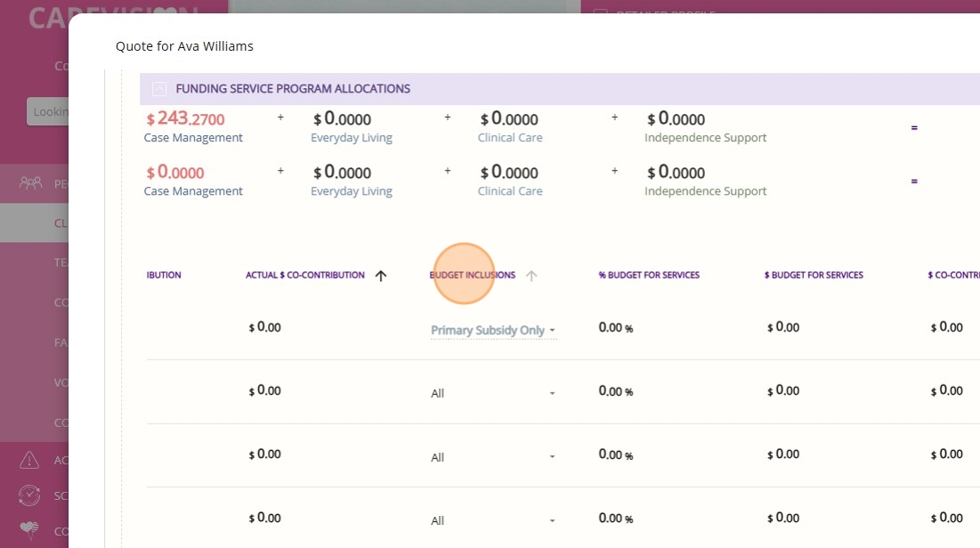
Task: Click the grey sort arrow beside Budget Inclusions
Action: coord(531,276)
